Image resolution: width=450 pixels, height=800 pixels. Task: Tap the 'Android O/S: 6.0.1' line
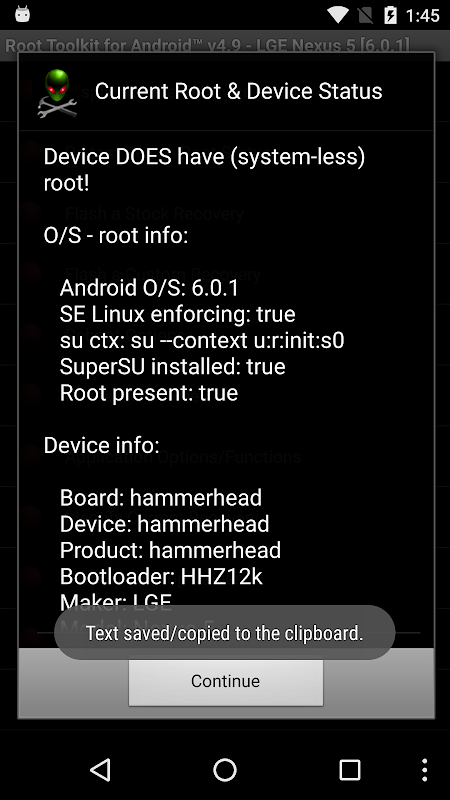[x=149, y=288]
